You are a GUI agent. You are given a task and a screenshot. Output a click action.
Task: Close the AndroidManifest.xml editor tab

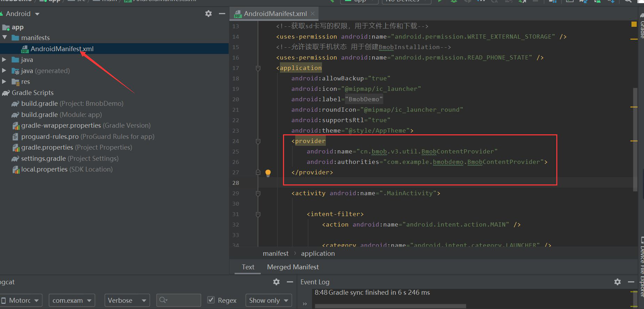(313, 14)
